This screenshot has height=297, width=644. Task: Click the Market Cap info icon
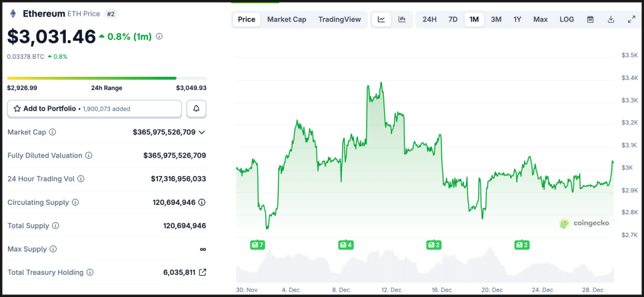53,132
